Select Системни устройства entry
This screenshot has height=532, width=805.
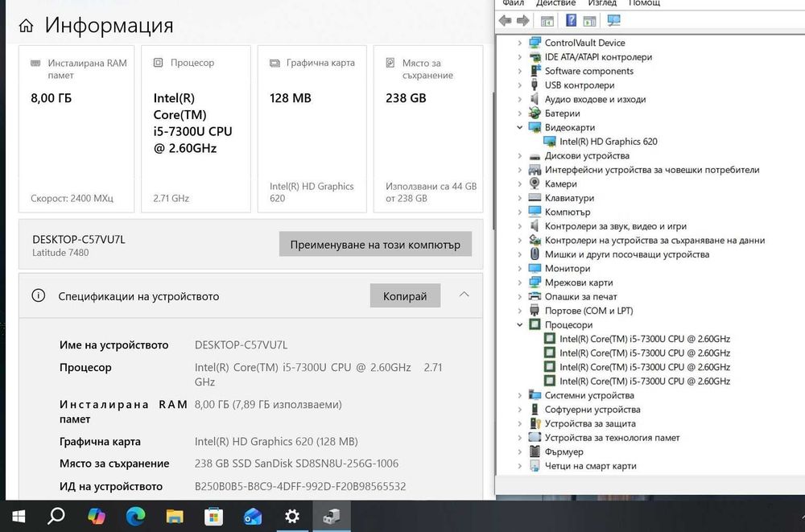(589, 395)
